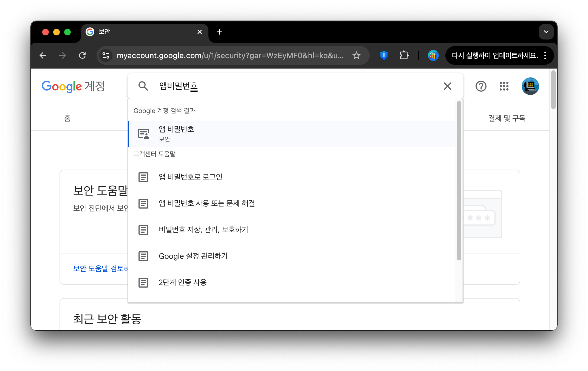Open the Bitwarden shield extension icon
The height and width of the screenshot is (371, 588).
coord(384,55)
